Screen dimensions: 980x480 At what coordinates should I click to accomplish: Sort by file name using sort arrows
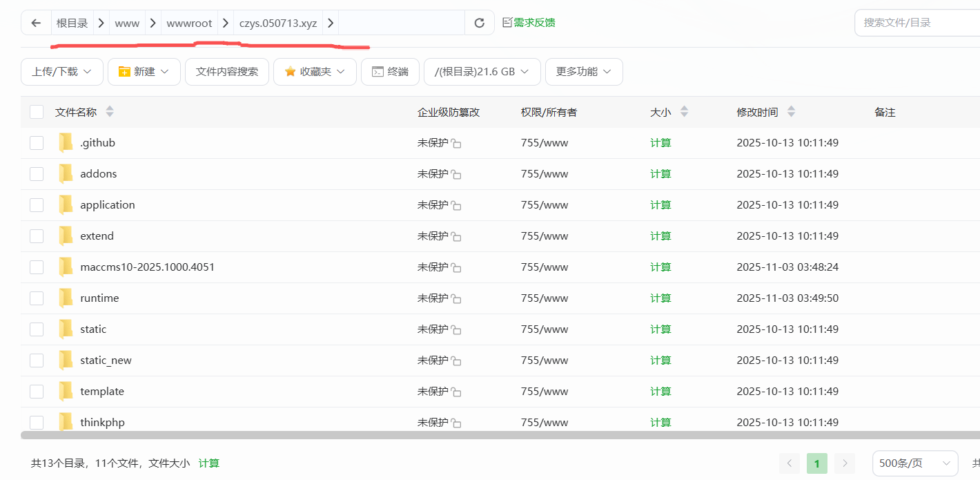click(x=110, y=112)
